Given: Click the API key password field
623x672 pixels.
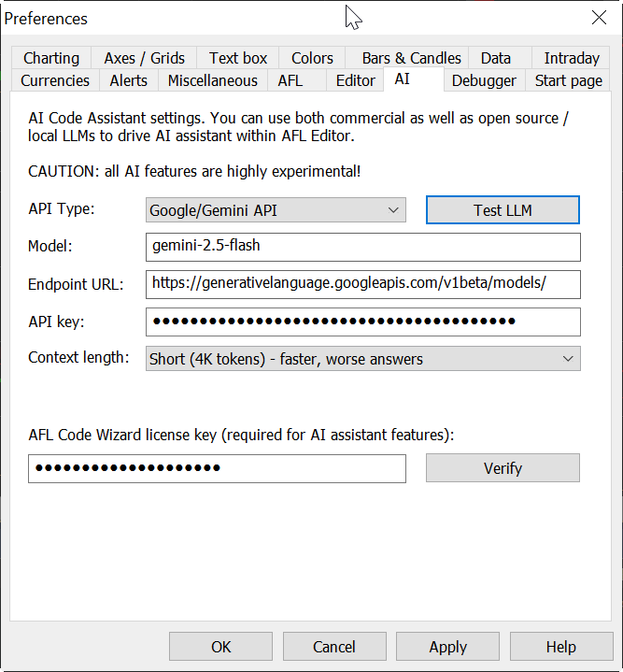Looking at the screenshot, I should coord(362,322).
